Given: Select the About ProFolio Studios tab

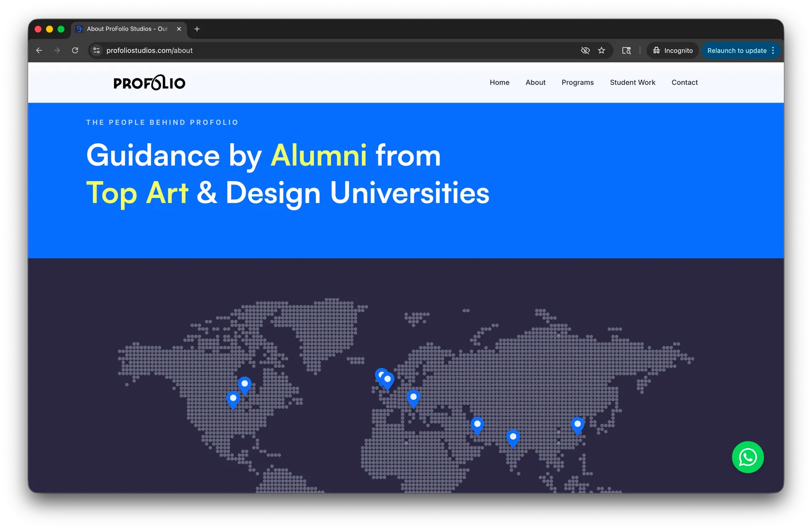Looking at the screenshot, I should tap(128, 29).
